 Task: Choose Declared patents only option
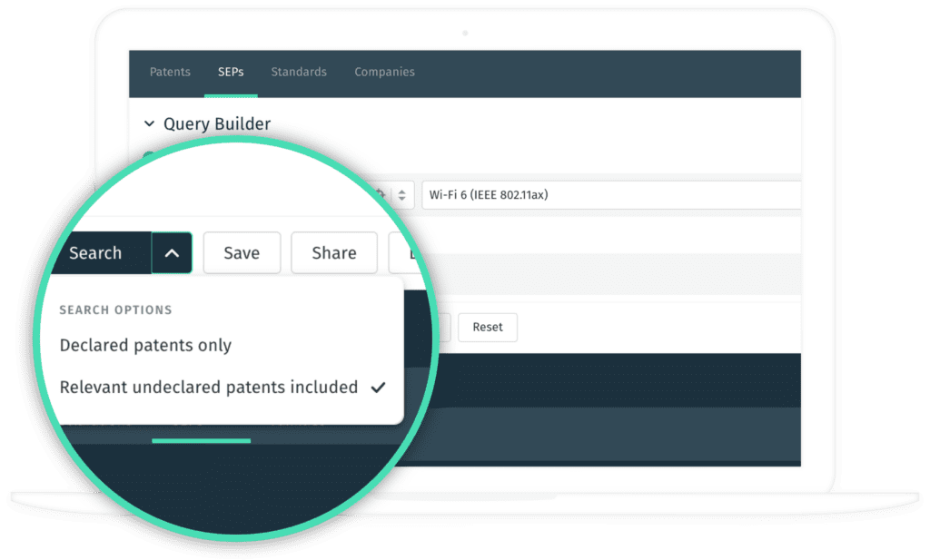click(x=145, y=346)
